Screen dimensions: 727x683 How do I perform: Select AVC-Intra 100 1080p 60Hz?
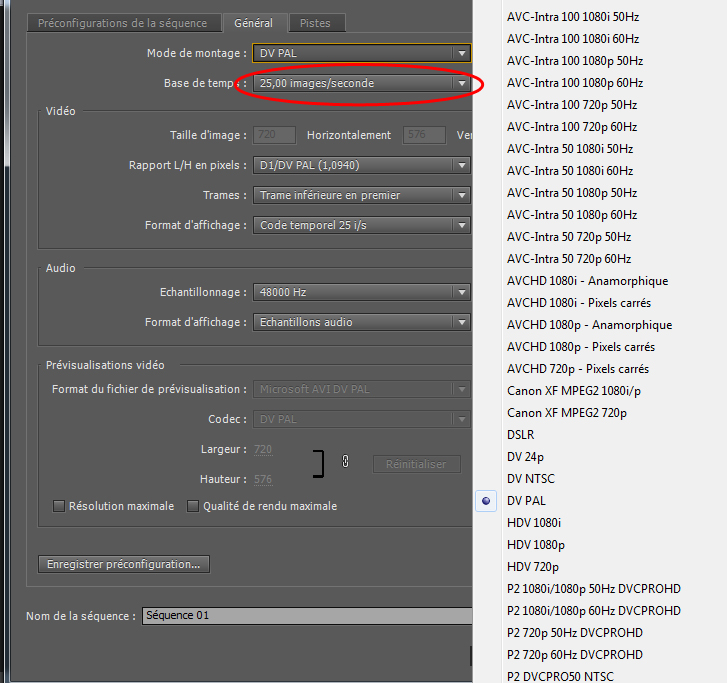(x=575, y=83)
